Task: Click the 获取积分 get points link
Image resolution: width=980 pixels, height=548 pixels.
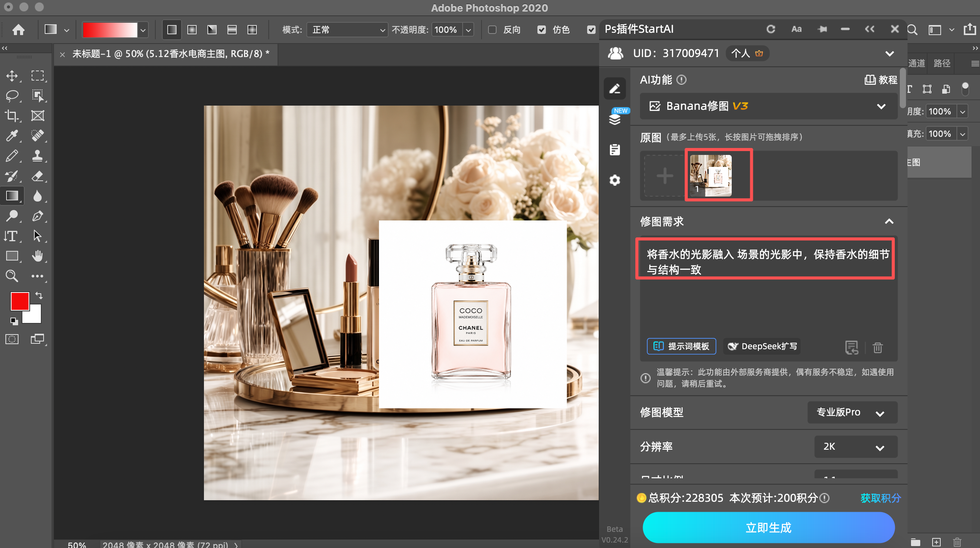Action: click(881, 498)
